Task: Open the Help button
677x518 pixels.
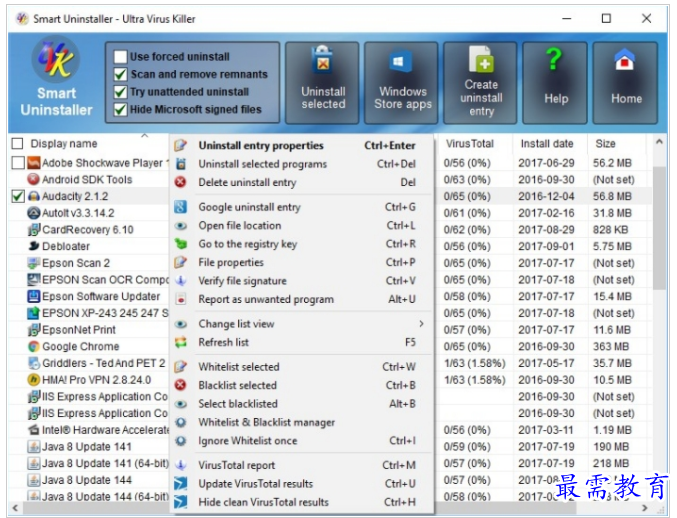Action: (555, 83)
